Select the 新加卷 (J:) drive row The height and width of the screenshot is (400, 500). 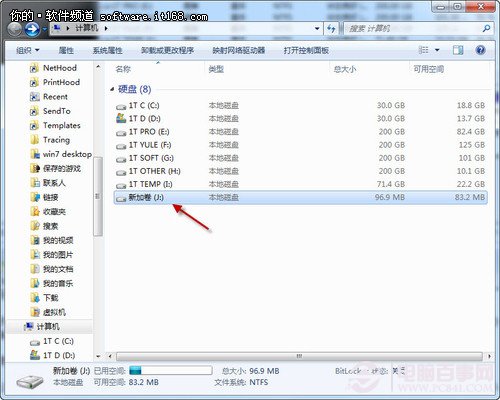point(300,197)
